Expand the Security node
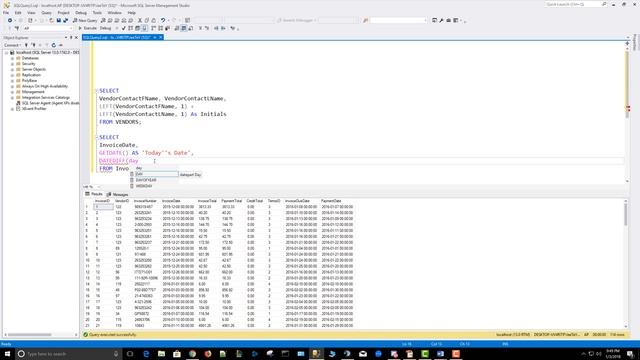Image resolution: width=640 pixels, height=360 pixels. 12,64
